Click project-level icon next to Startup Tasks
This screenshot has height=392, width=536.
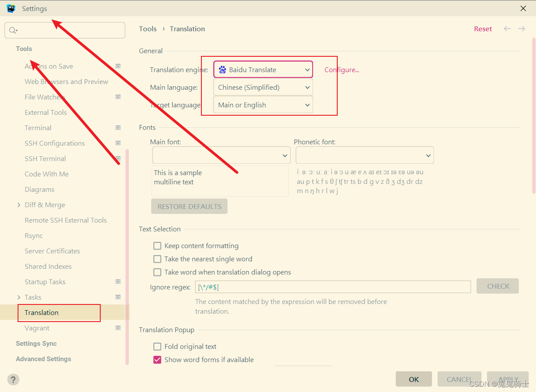pyautogui.click(x=118, y=282)
